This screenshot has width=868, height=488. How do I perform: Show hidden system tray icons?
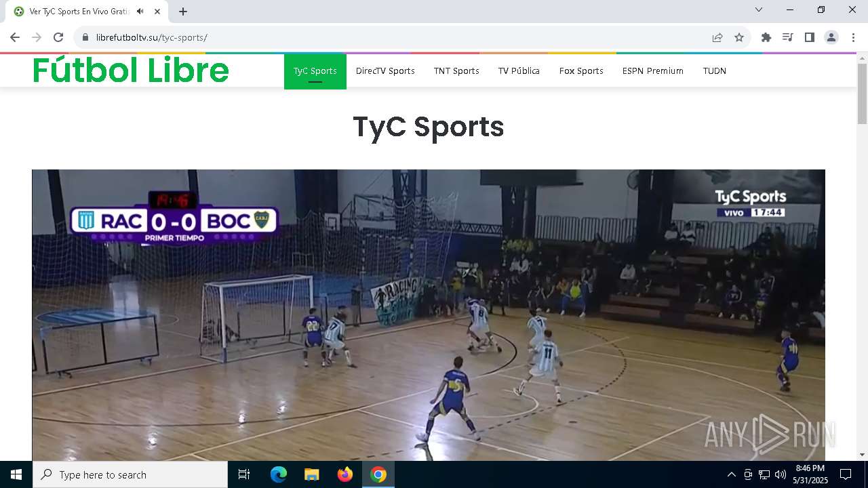coord(731,474)
